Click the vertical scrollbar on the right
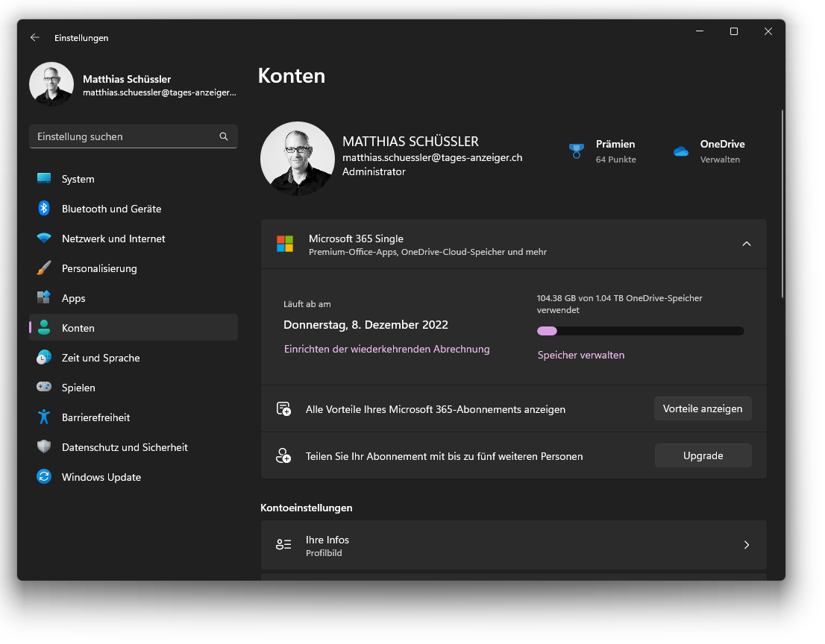The height and width of the screenshot is (644, 825). pos(782,204)
